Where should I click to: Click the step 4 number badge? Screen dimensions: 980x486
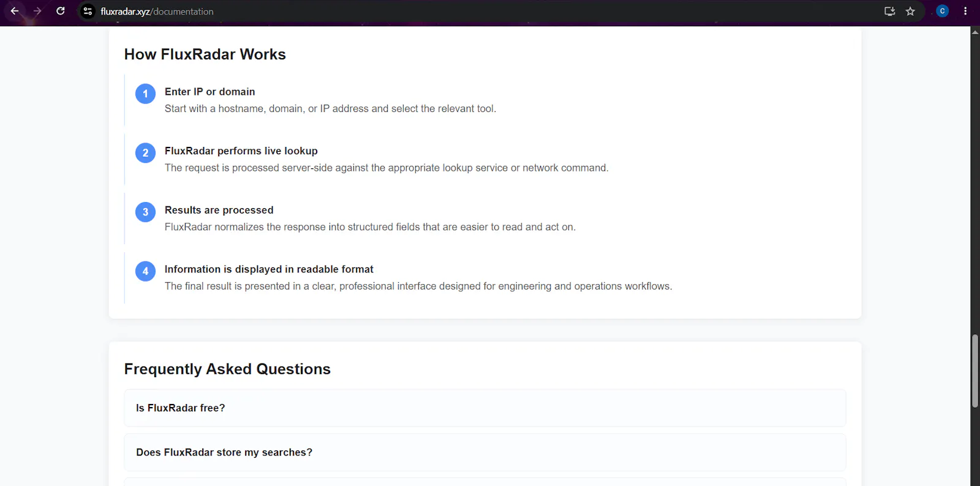tap(145, 271)
